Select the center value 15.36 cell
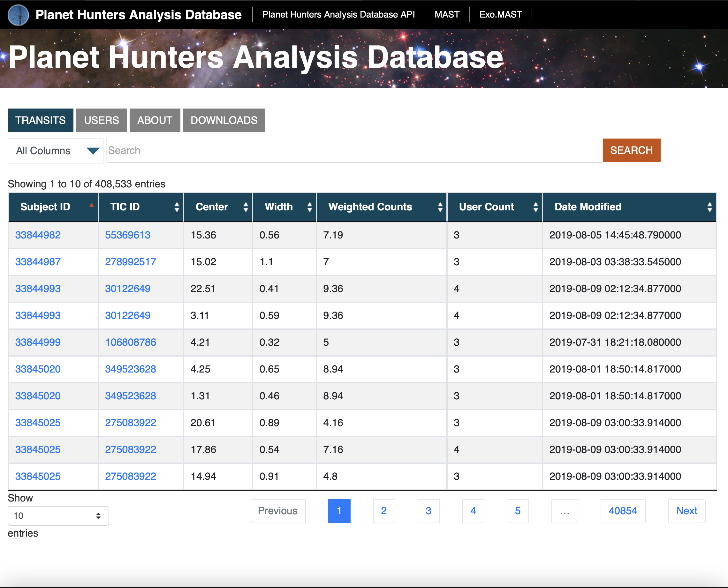Image resolution: width=728 pixels, height=588 pixels. pos(218,235)
